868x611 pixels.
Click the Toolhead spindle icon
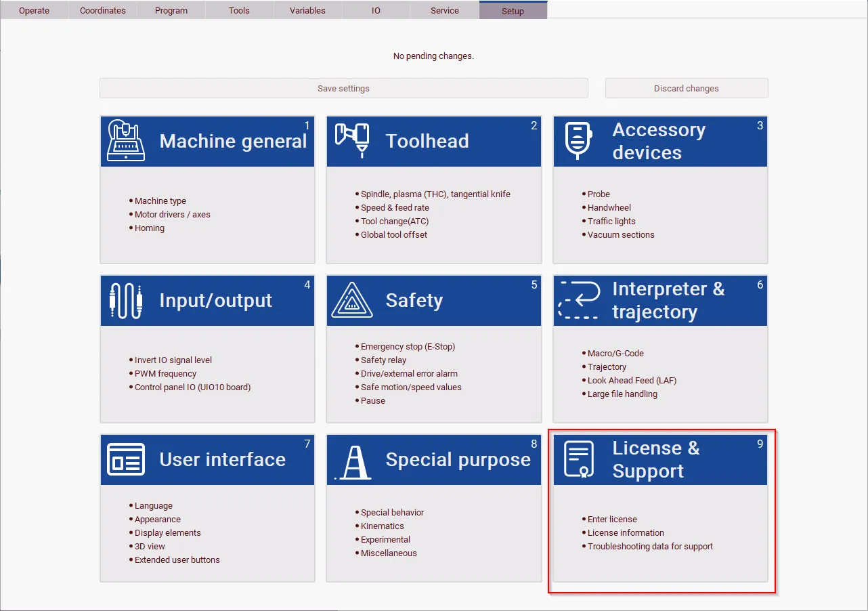pyautogui.click(x=352, y=140)
